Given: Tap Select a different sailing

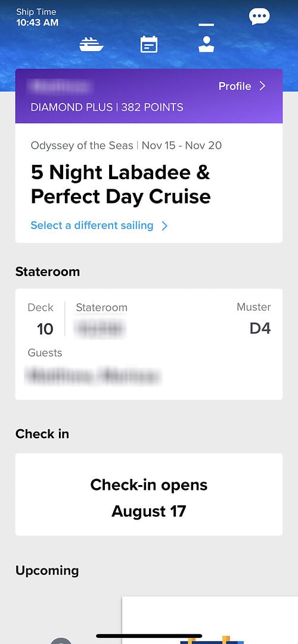Looking at the screenshot, I should [x=92, y=226].
